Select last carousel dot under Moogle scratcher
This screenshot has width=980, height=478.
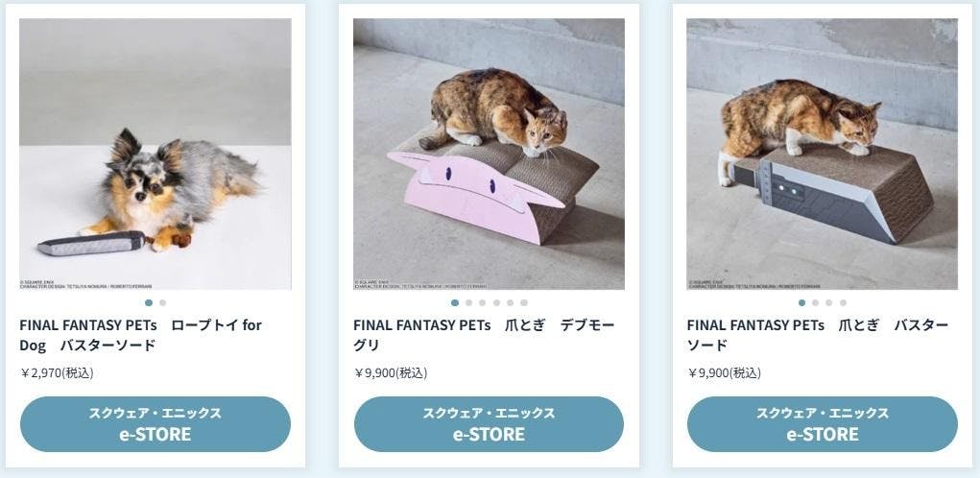click(x=524, y=303)
